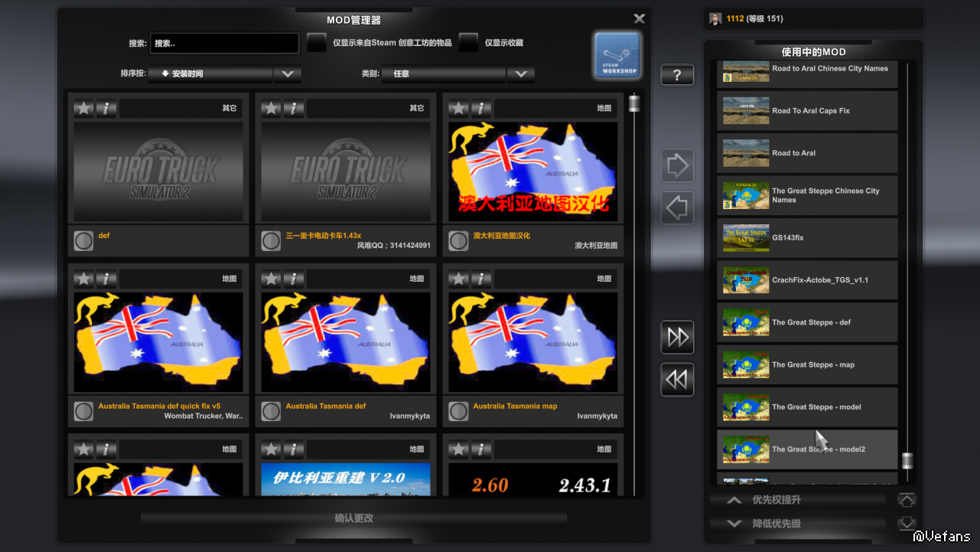The height and width of the screenshot is (552, 980).
Task: Enable the 仅显示来自Steam 创意工坊的物品 checkbox
Action: click(317, 44)
